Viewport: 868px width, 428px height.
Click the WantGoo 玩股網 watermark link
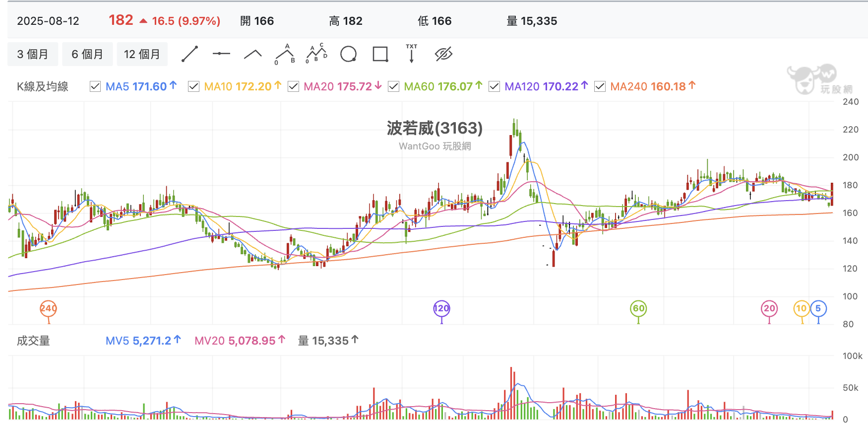435,146
